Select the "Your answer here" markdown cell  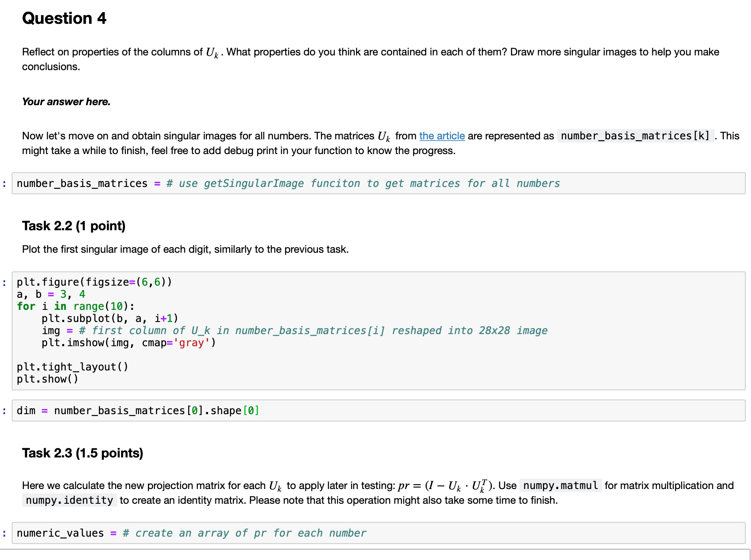pos(66,101)
